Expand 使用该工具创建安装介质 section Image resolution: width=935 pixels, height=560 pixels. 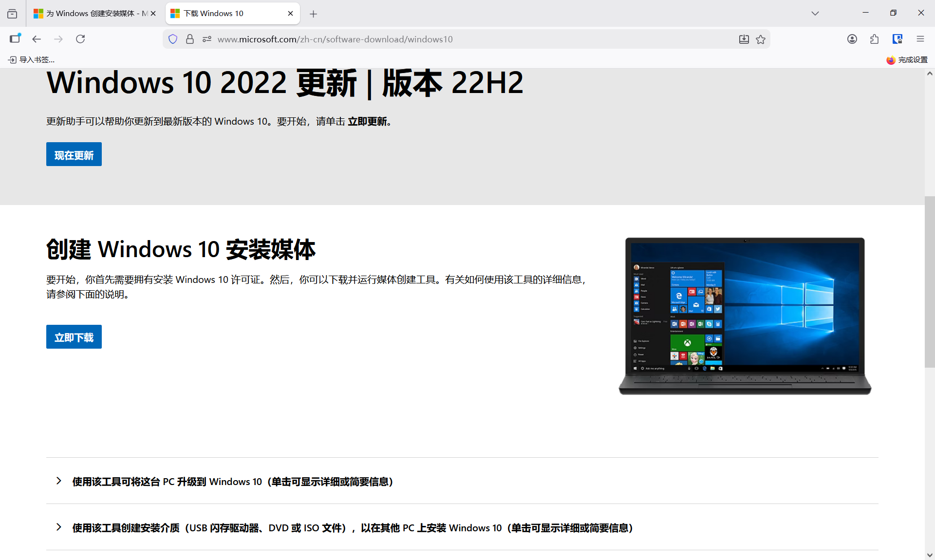pyautogui.click(x=462, y=527)
